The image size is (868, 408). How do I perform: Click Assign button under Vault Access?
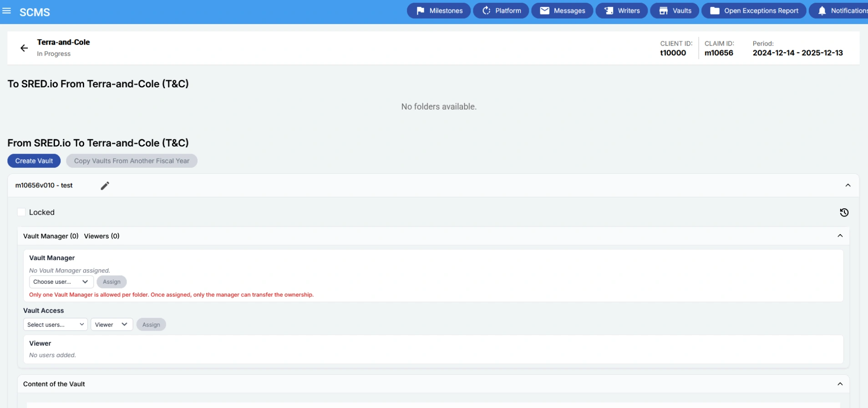pos(151,324)
